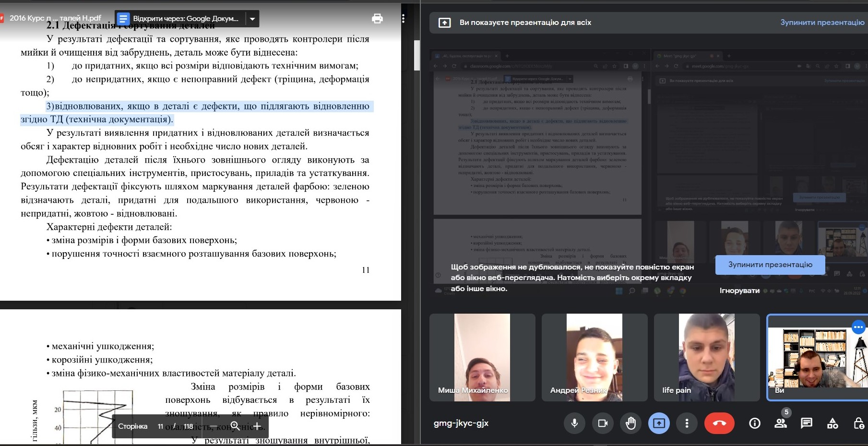The image size is (868, 446).
Task: Click the presentation icon in the banner
Action: [445, 23]
